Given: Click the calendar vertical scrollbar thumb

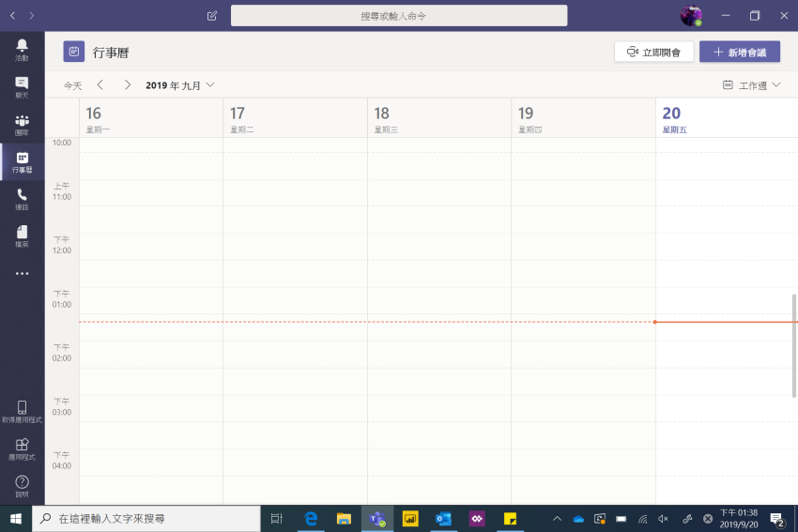Looking at the screenshot, I should tap(794, 346).
